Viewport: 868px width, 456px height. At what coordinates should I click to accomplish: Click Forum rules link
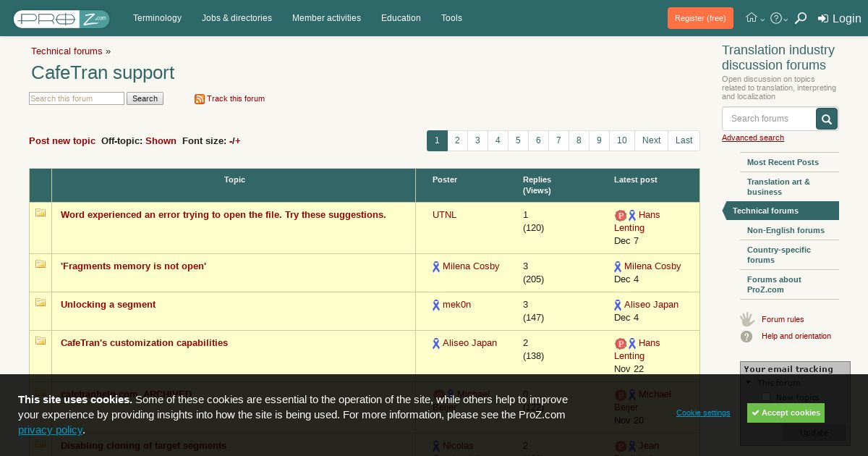pos(783,319)
